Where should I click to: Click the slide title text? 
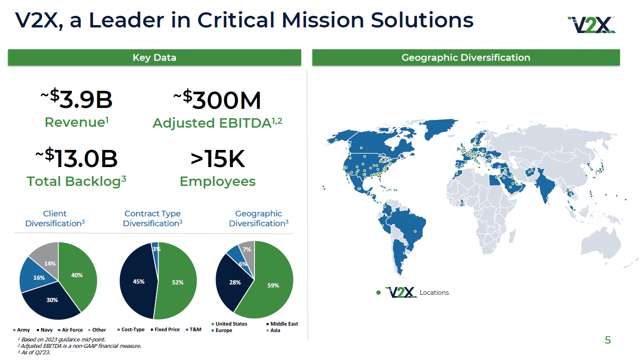(244, 20)
